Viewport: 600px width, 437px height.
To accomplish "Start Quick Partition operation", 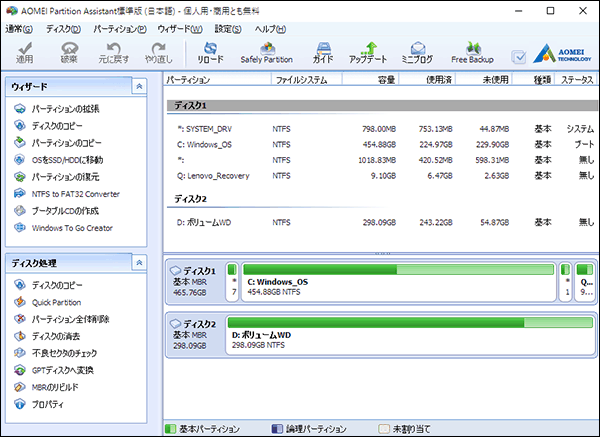I will 47,302.
